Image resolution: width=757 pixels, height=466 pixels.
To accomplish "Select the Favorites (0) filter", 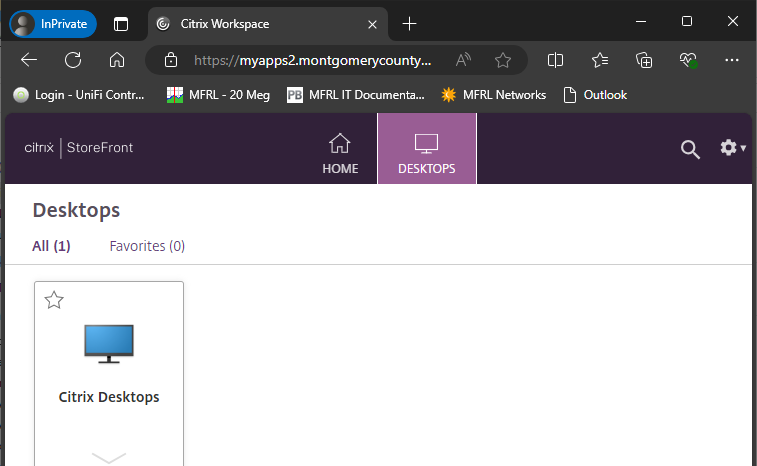I will pyautogui.click(x=147, y=246).
